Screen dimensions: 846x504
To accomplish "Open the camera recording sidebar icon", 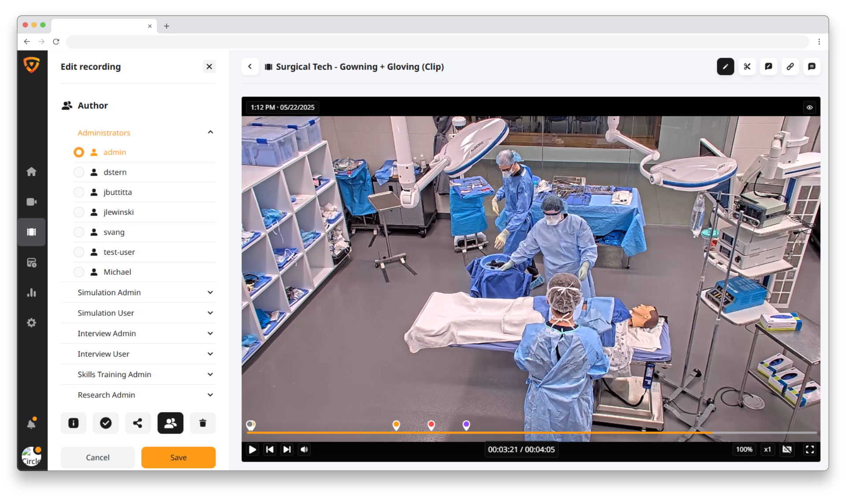I will [31, 202].
